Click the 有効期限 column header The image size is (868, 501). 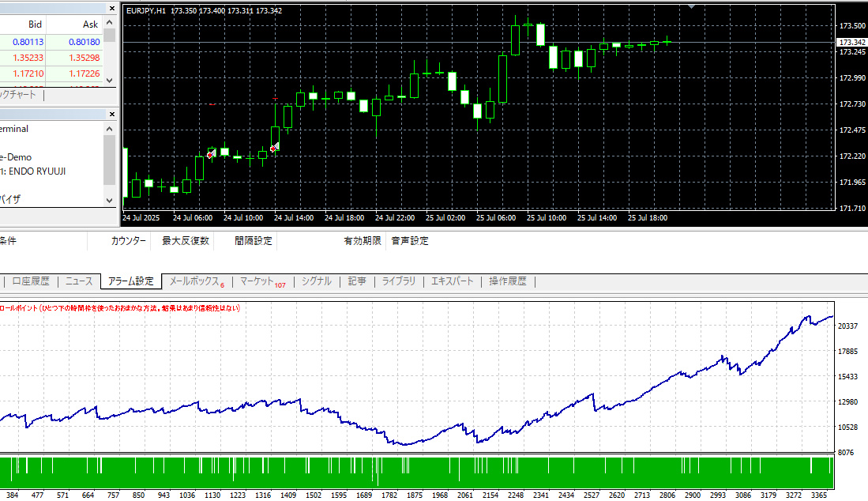[362, 241]
